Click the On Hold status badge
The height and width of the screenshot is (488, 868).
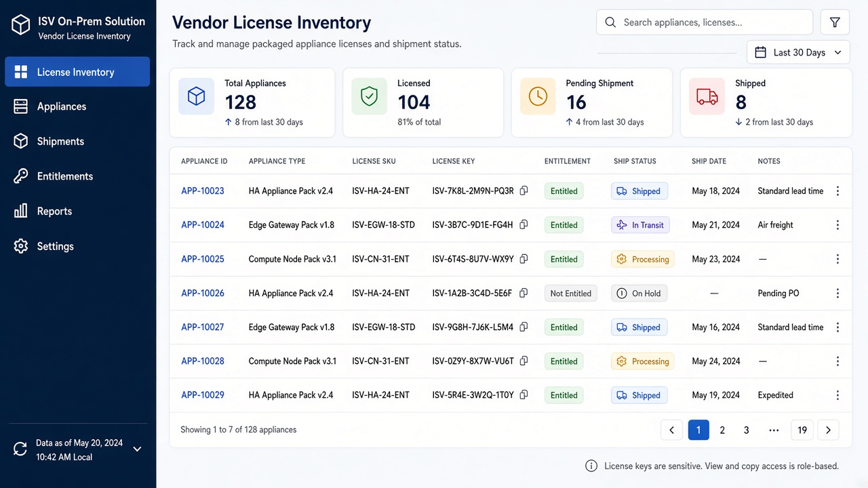pyautogui.click(x=639, y=293)
